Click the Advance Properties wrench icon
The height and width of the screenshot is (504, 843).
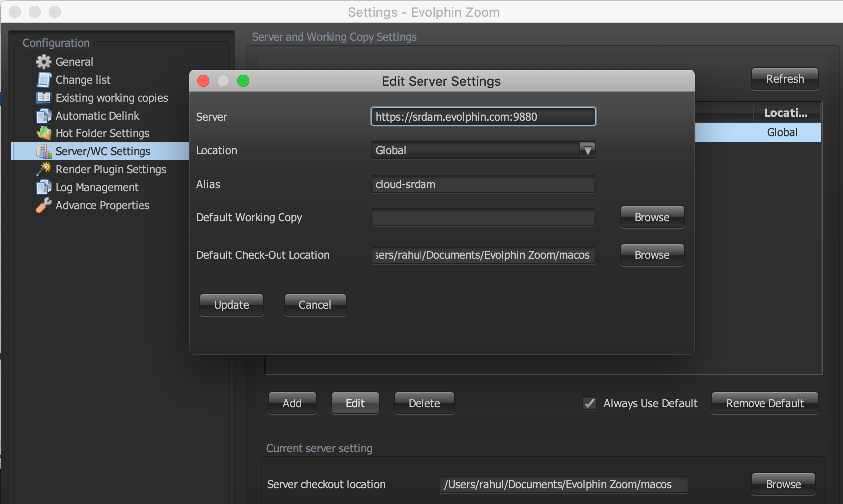pyautogui.click(x=43, y=205)
